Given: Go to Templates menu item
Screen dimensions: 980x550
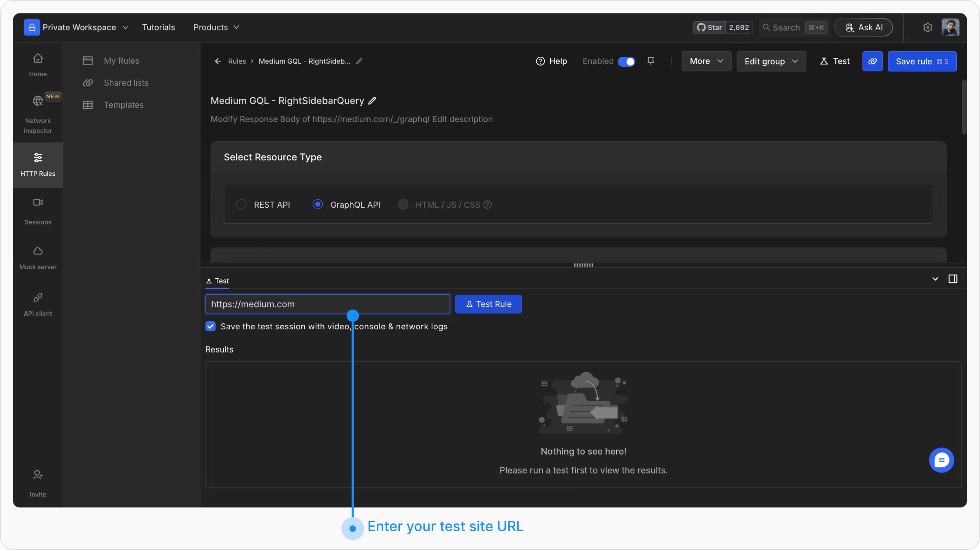Looking at the screenshot, I should coord(123,105).
